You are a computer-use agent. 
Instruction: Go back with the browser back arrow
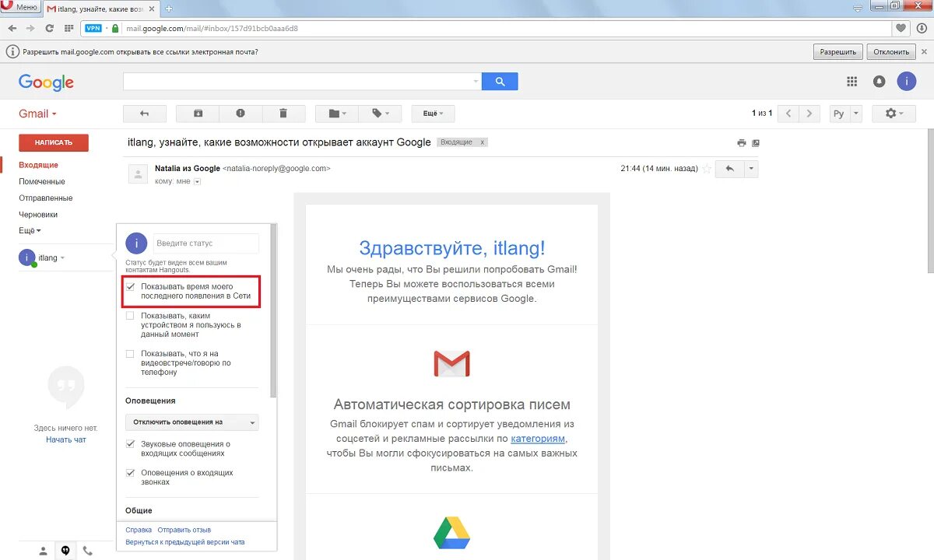pyautogui.click(x=12, y=28)
